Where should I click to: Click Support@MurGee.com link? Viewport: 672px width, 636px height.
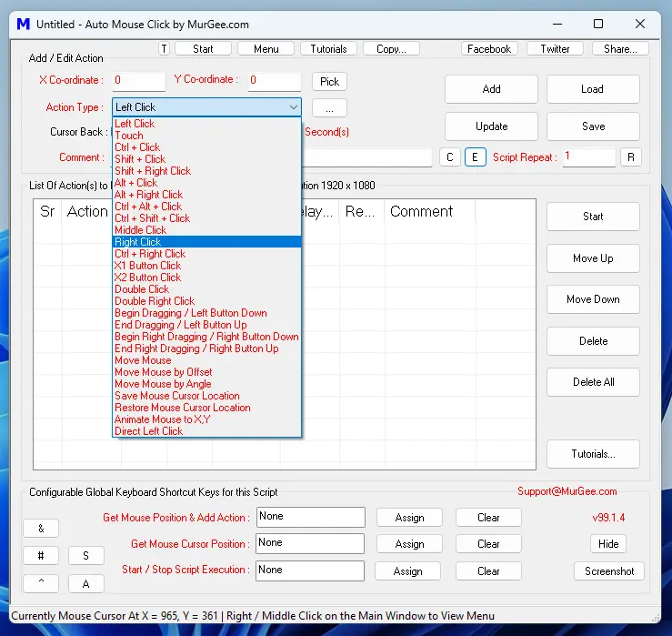[x=567, y=491]
